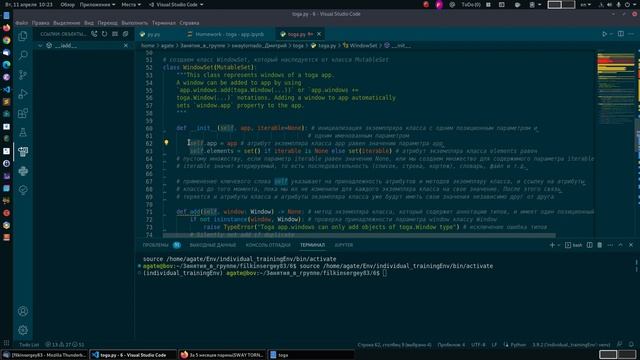This screenshot has height=360, width=640.
Task: Select the Python interpreter individual_trainingEnv status
Action: click(x=571, y=345)
